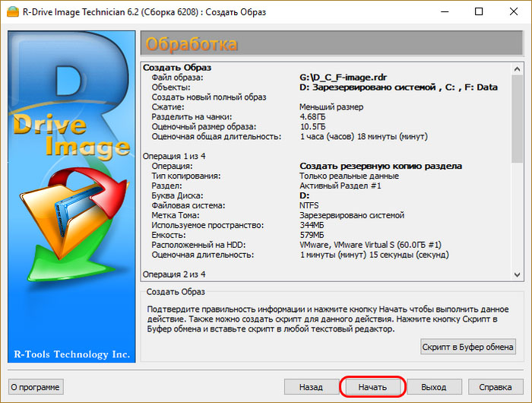Click the Операция 1 из 4 heading
Image resolution: width=532 pixels, height=403 pixels.
coord(174,156)
